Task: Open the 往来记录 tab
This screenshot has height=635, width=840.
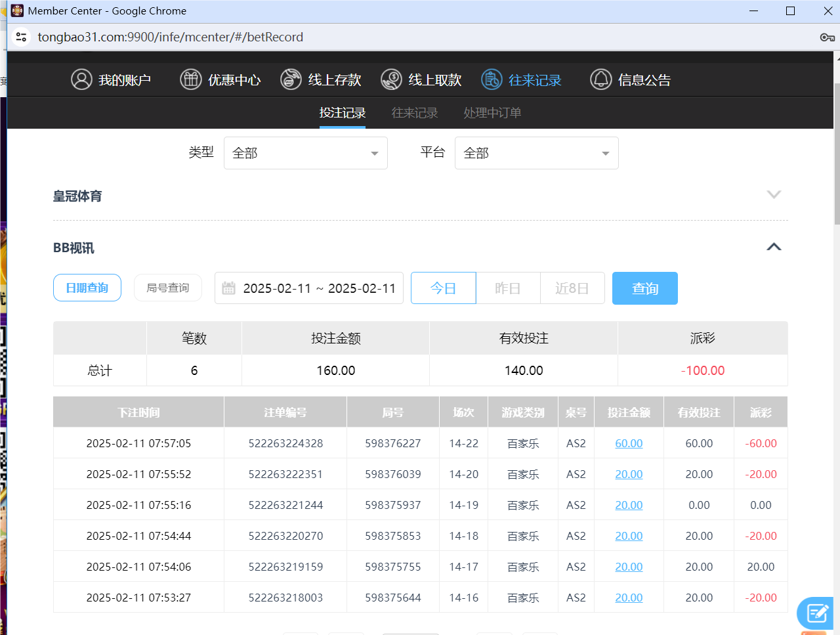Action: 413,112
